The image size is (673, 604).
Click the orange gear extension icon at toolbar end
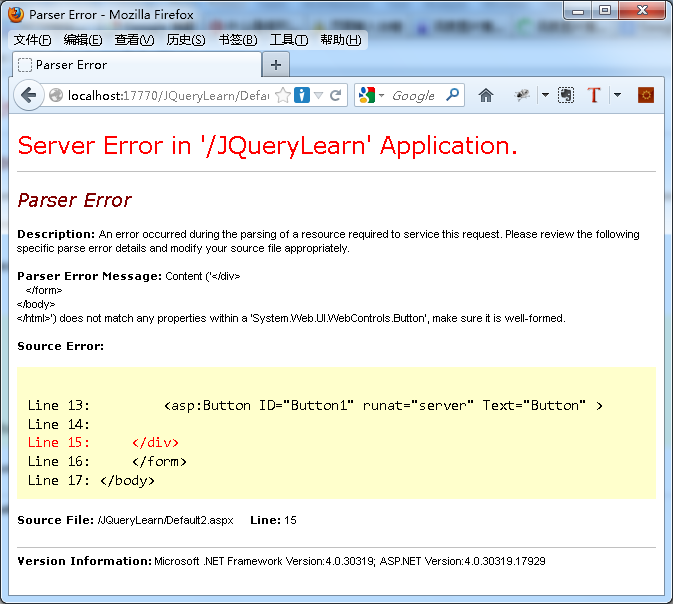click(646, 96)
